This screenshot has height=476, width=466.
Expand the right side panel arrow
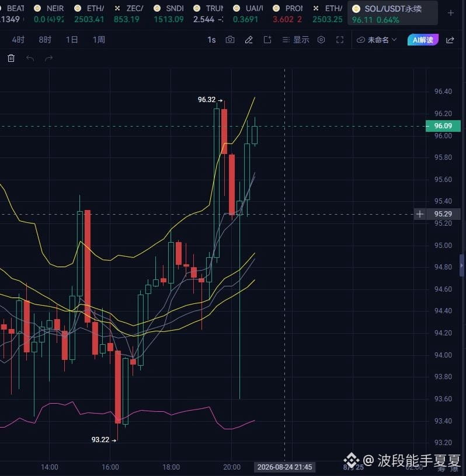click(x=462, y=265)
